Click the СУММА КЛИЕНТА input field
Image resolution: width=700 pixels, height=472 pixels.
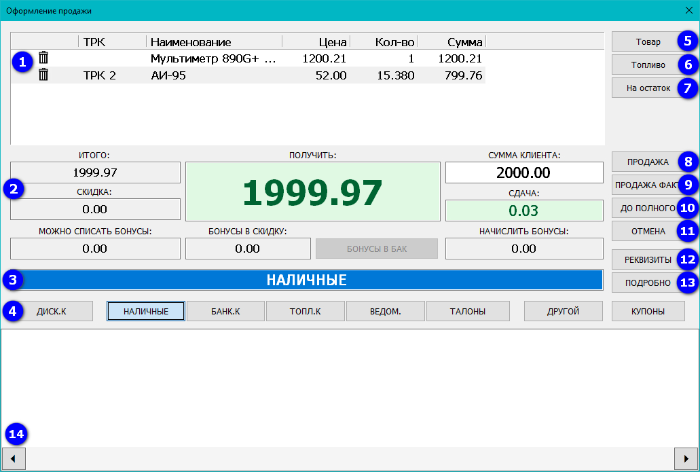[x=524, y=173]
